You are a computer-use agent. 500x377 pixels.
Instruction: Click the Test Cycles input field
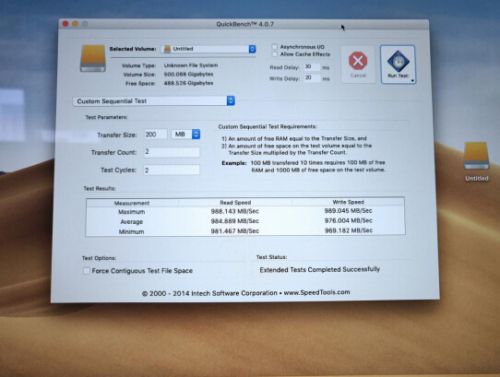click(x=172, y=170)
